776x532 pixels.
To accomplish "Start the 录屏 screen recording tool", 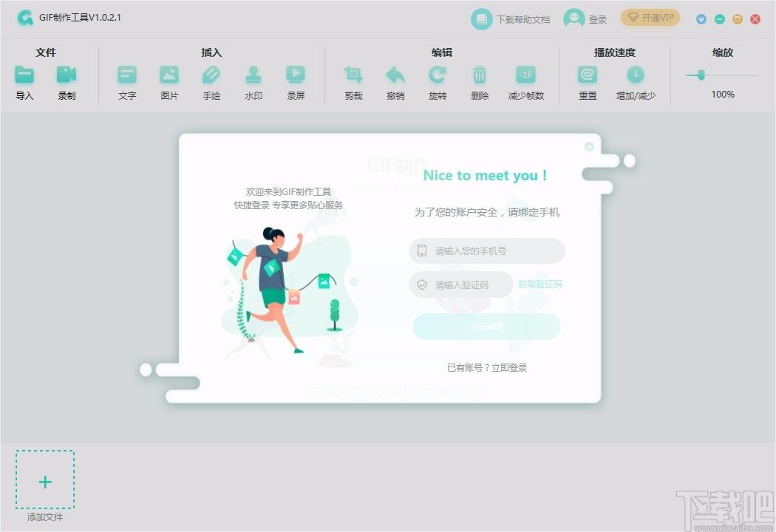I will click(296, 75).
